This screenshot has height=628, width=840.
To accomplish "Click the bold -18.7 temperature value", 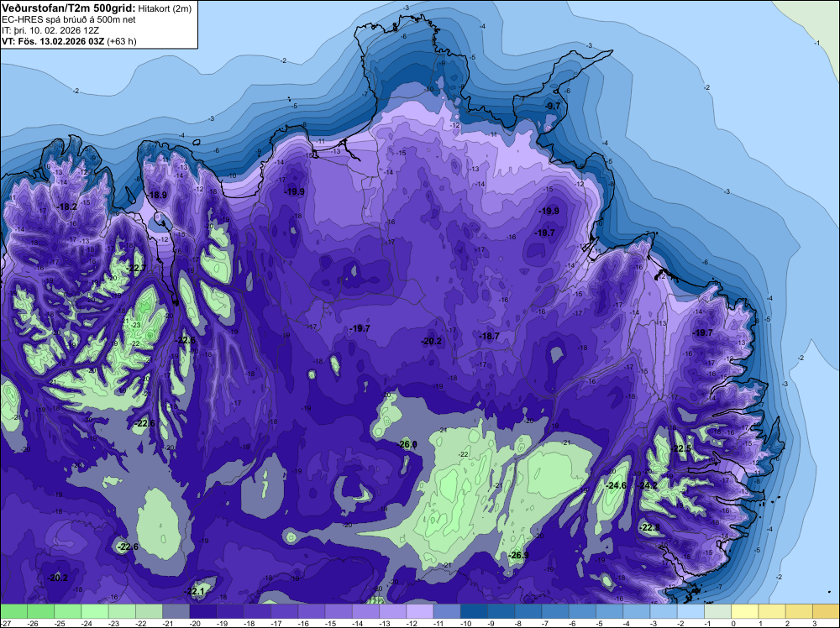I will point(489,336).
